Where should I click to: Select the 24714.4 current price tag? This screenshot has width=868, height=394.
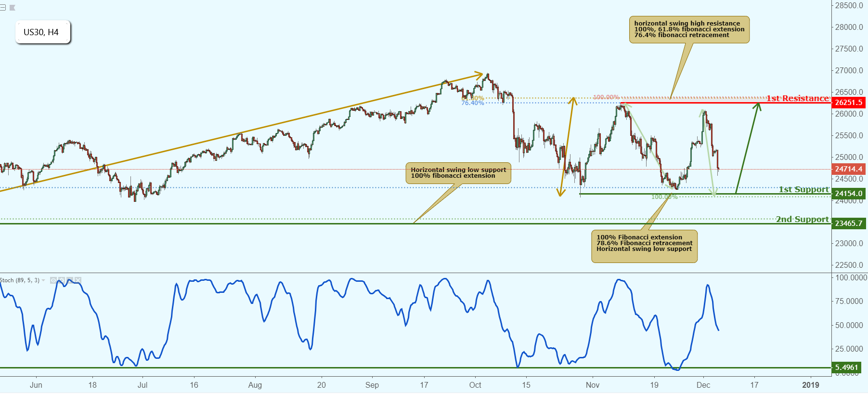point(848,169)
